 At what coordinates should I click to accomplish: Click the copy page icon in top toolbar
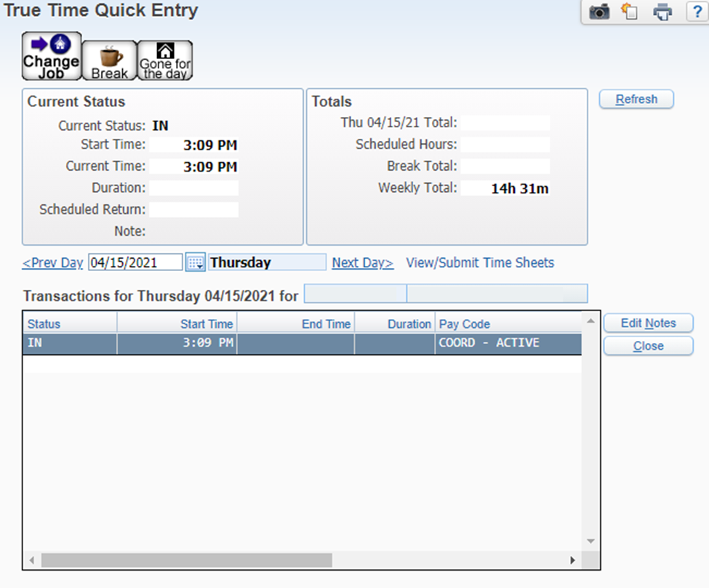(630, 12)
